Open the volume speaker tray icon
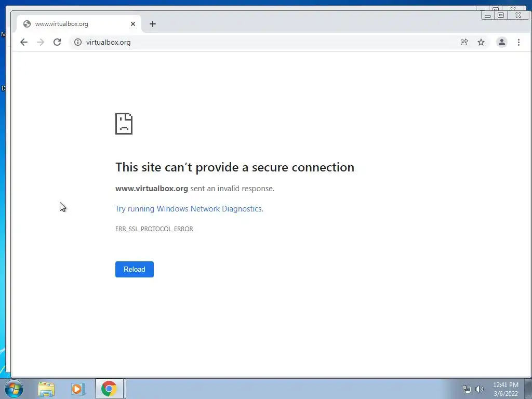The image size is (532, 399). pyautogui.click(x=479, y=389)
